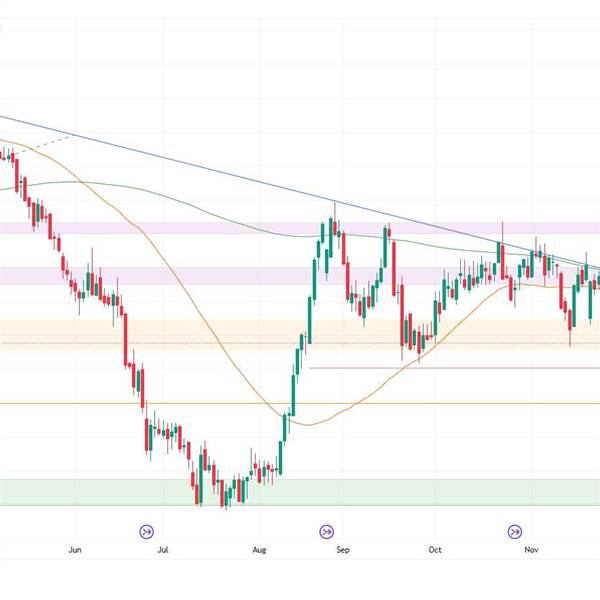Viewport: 600px width, 600px height.
Task: Select the green support zone rectangle
Action: [x=300, y=492]
